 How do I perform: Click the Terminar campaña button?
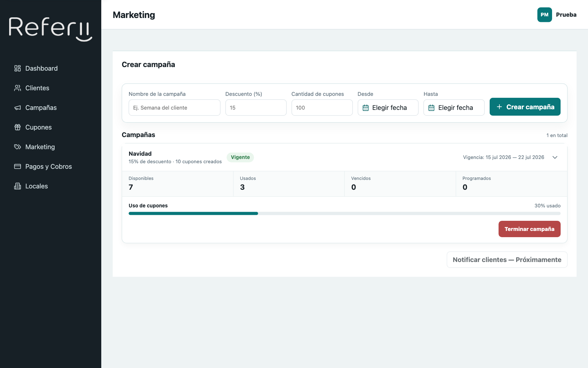point(529,229)
